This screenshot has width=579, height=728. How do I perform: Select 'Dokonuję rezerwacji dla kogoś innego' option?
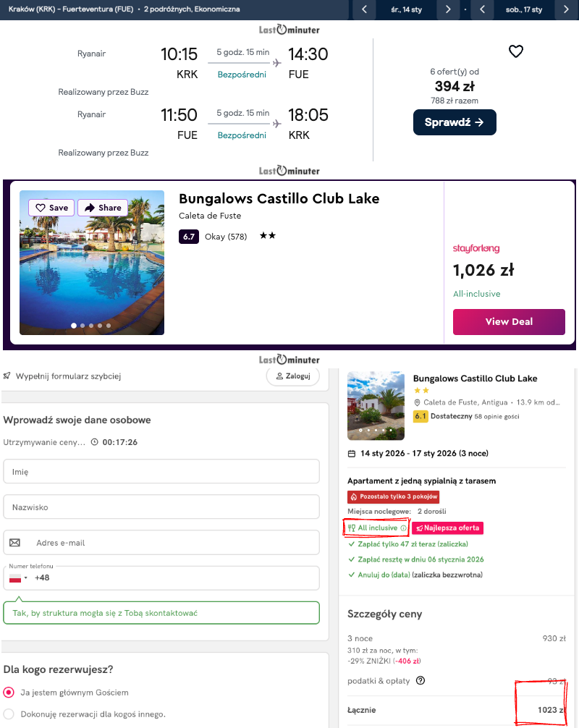pyautogui.click(x=9, y=714)
